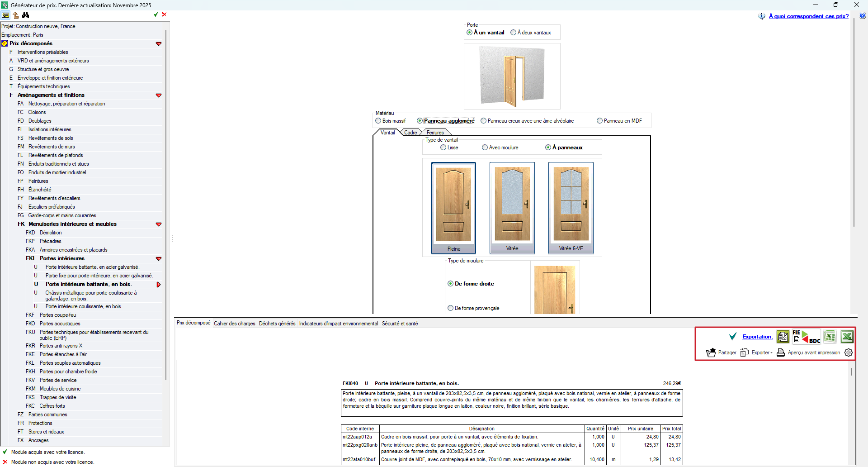
Task: Select 'De forme provençale' moulding type
Action: tap(473, 308)
